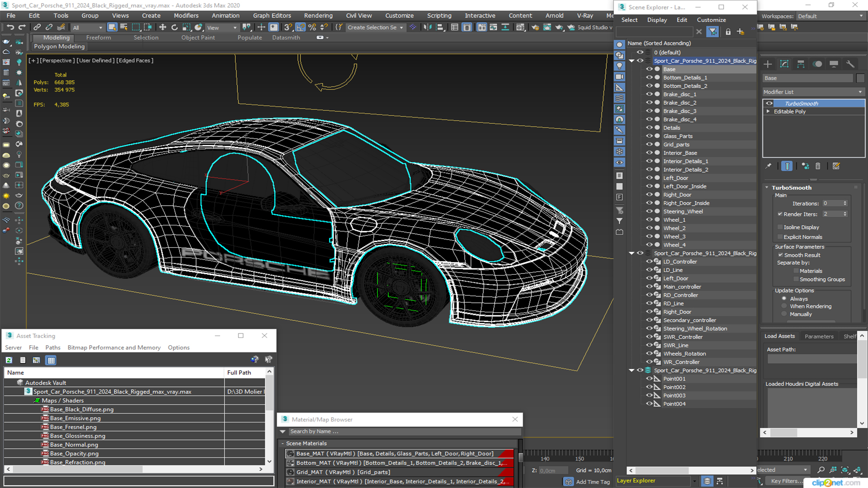Open the Rendering menu
Image resolution: width=868 pixels, height=488 pixels.
click(318, 15)
